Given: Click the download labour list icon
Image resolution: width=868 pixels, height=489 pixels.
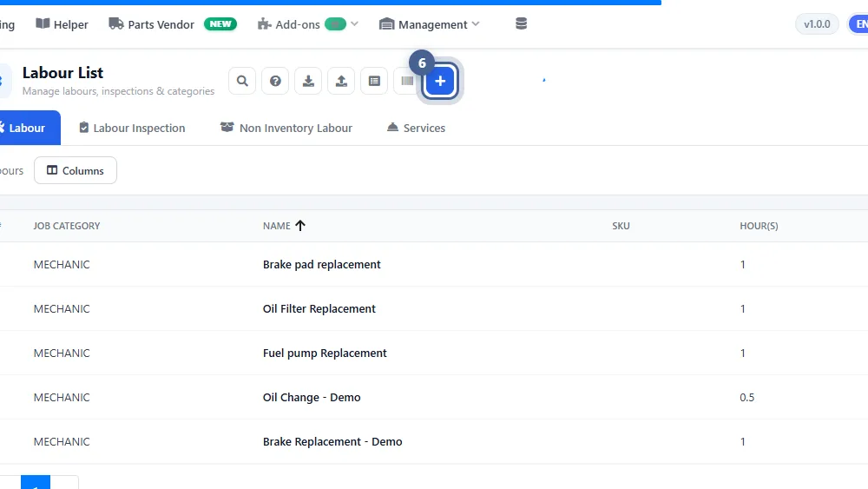Looking at the screenshot, I should pyautogui.click(x=308, y=81).
